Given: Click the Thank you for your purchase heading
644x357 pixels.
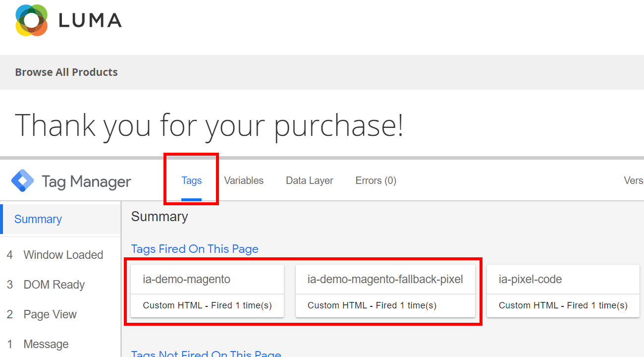Looking at the screenshot, I should point(209,125).
